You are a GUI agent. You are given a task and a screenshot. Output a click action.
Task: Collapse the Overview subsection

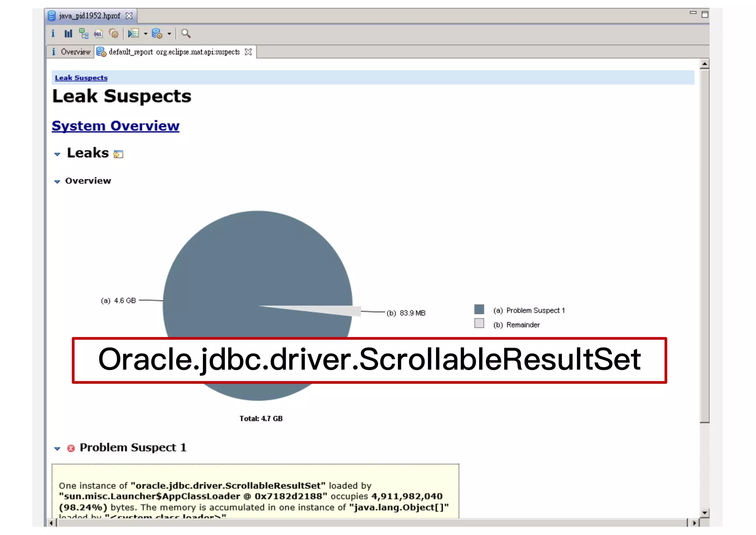[x=57, y=181]
